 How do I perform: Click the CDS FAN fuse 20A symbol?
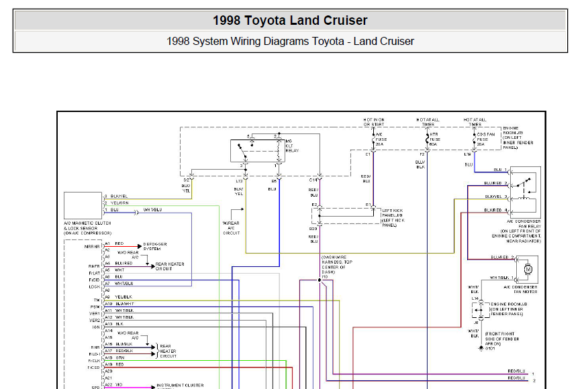[475, 140]
